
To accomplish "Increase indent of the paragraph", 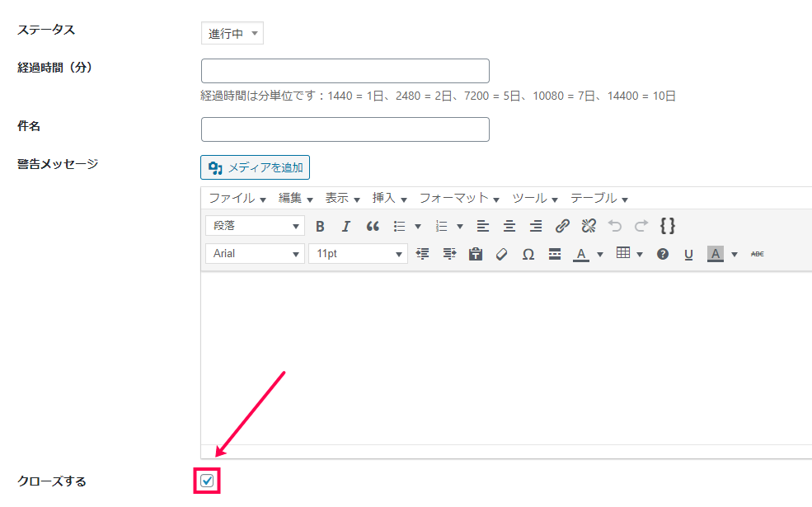I will tap(449, 254).
